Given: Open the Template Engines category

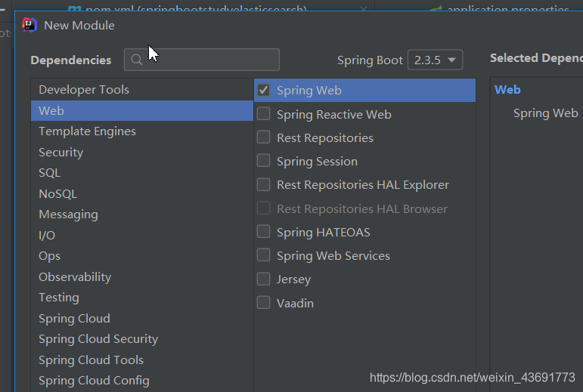Looking at the screenshot, I should coord(142,131).
